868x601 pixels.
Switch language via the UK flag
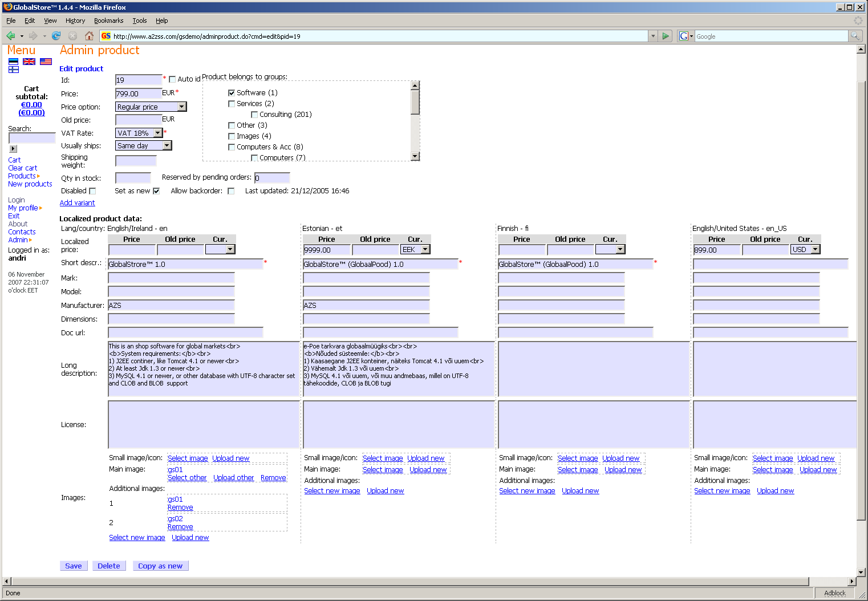[x=29, y=62]
